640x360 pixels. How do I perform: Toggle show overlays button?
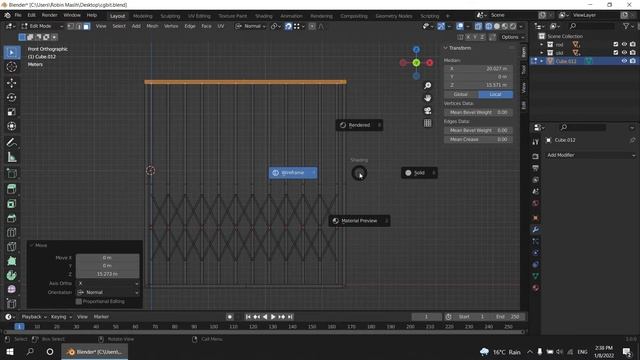pyautogui.click(x=460, y=27)
